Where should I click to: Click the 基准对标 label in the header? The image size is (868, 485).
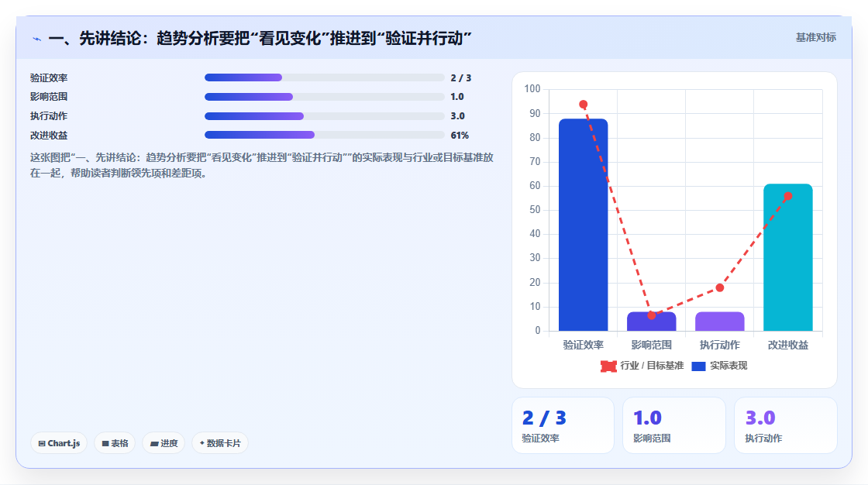click(815, 38)
